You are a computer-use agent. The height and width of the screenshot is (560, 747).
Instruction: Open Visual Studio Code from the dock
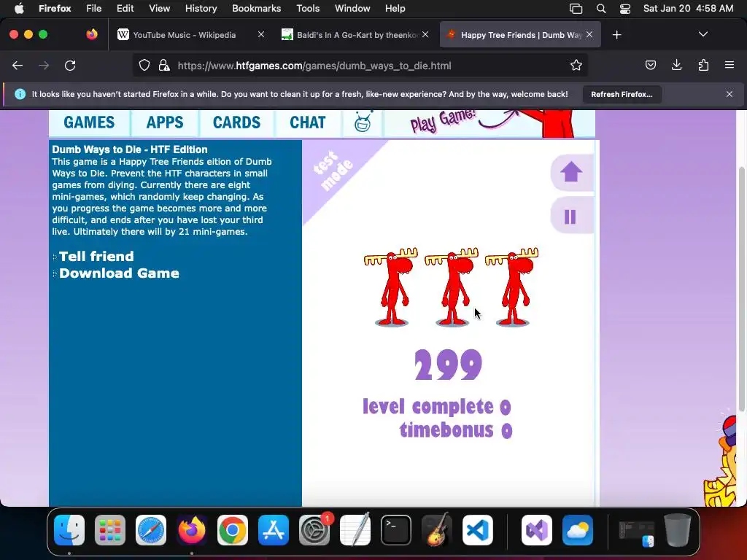pos(478,530)
